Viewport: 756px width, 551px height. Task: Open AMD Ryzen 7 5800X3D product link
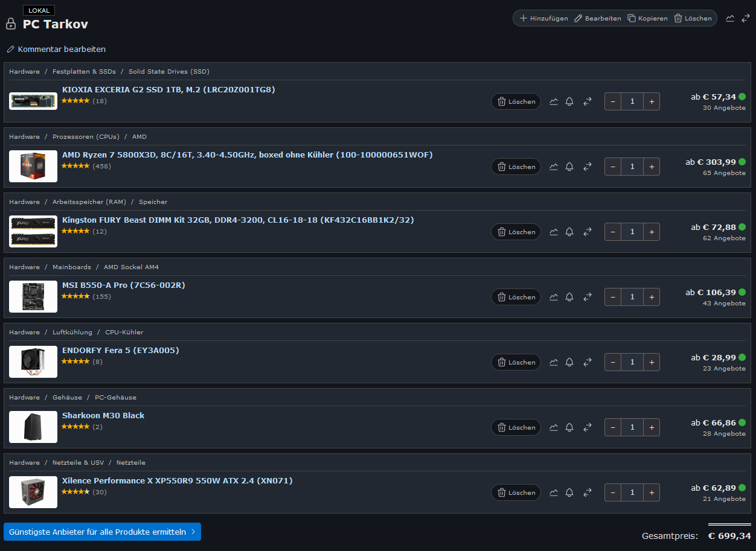(x=248, y=154)
